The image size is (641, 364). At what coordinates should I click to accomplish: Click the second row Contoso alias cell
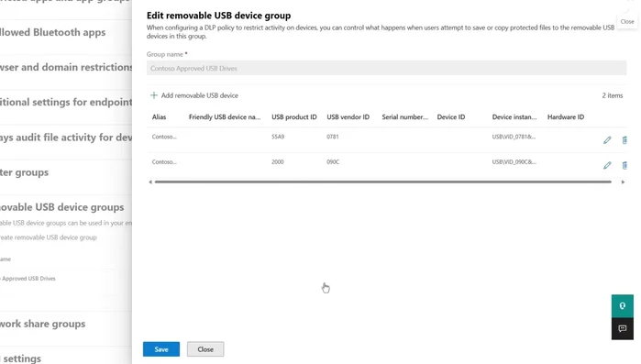(x=164, y=162)
